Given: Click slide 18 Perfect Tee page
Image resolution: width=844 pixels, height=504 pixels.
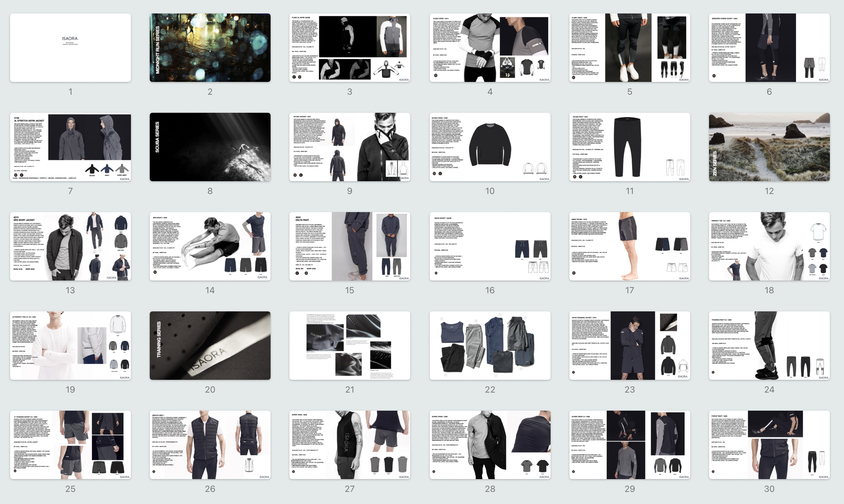Looking at the screenshot, I should click(769, 246).
